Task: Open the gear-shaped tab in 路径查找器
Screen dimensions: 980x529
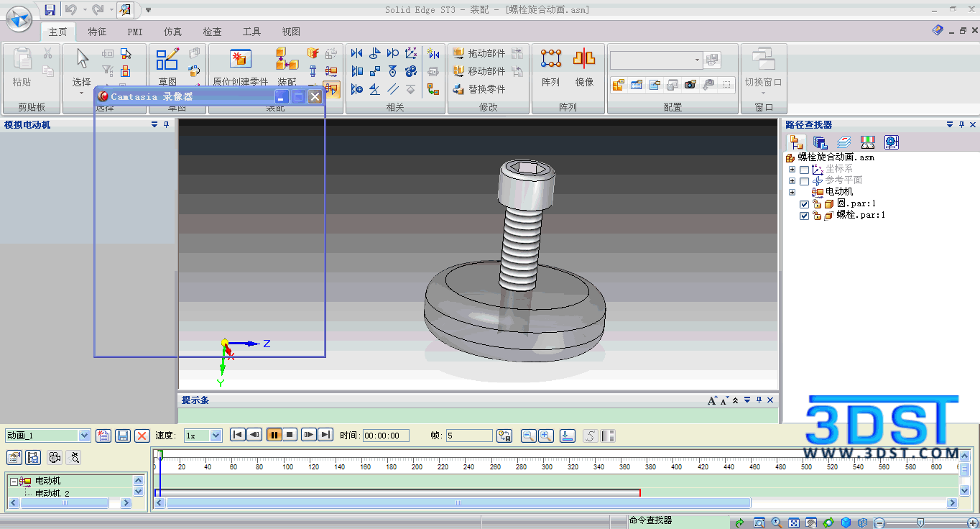Action: [892, 142]
